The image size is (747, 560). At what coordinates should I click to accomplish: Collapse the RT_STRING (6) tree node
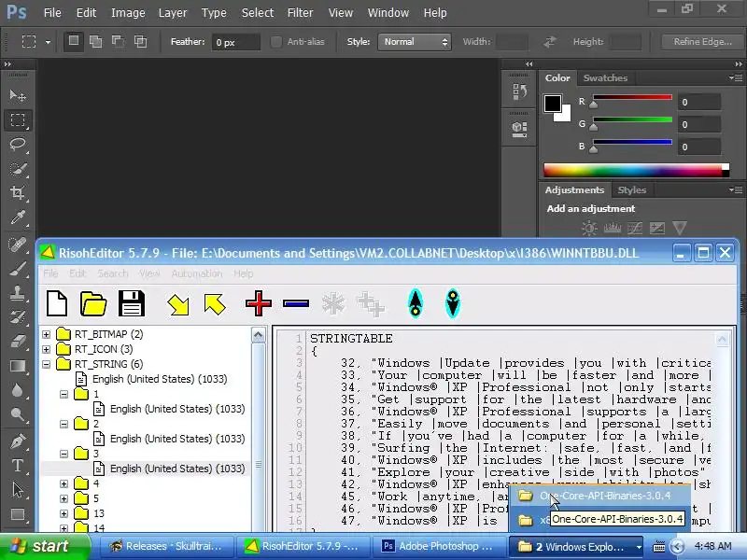pyautogui.click(x=46, y=364)
